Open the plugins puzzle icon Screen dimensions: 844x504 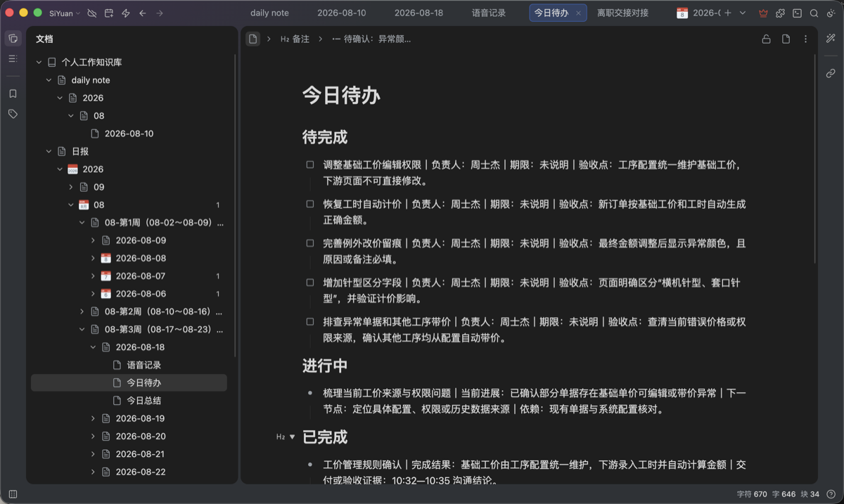781,13
